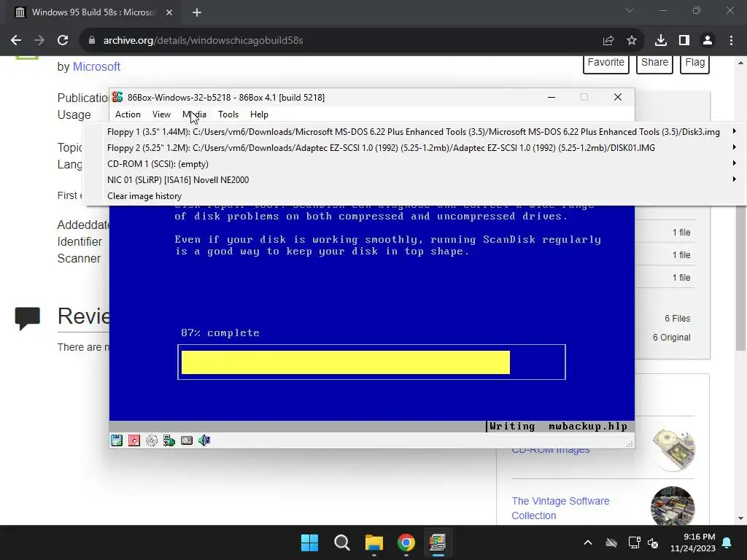Reload the archive.org page
Screen dimensions: 747x560
(63, 41)
